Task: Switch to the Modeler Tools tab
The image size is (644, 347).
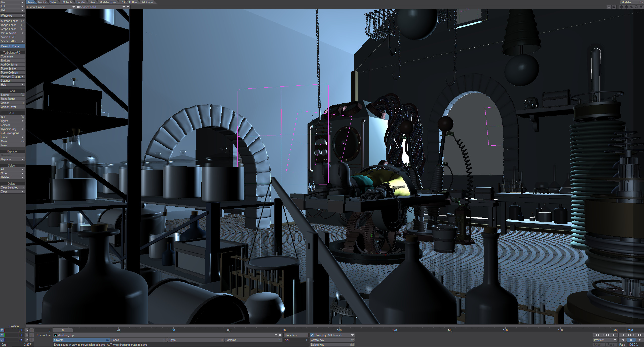Action: (x=108, y=2)
